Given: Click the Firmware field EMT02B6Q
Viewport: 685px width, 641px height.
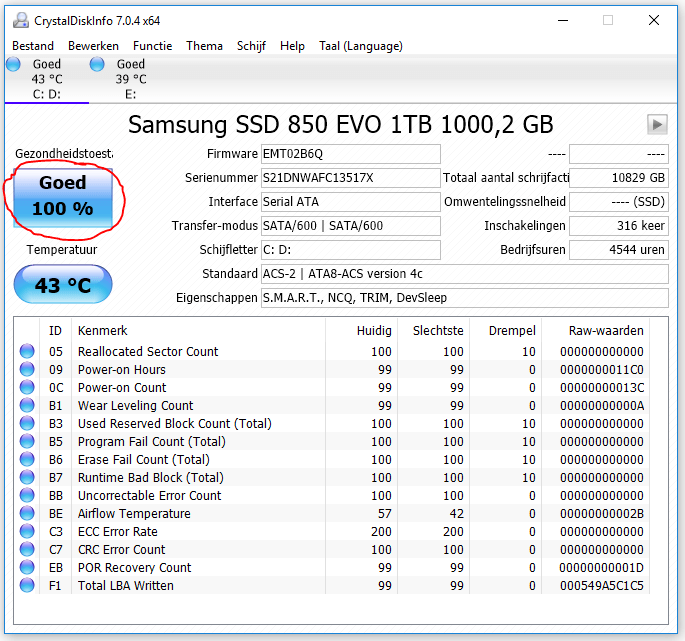Looking at the screenshot, I should pyautogui.click(x=350, y=154).
